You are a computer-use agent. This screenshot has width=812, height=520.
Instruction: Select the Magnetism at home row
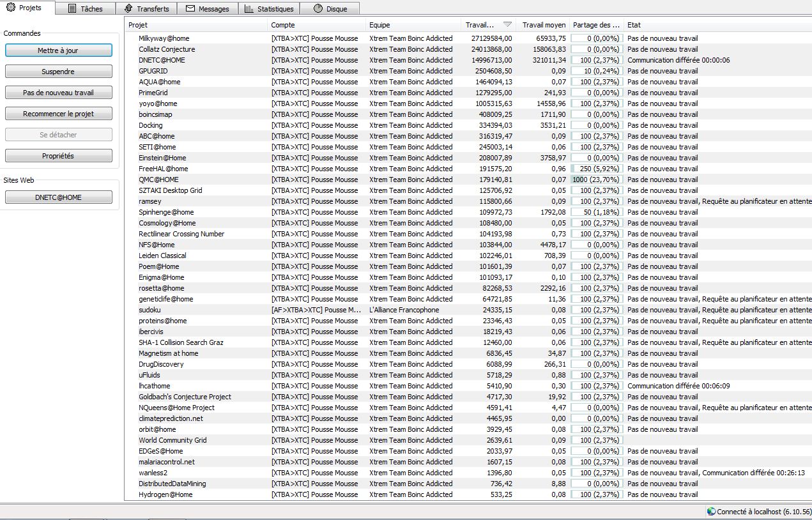(x=468, y=353)
